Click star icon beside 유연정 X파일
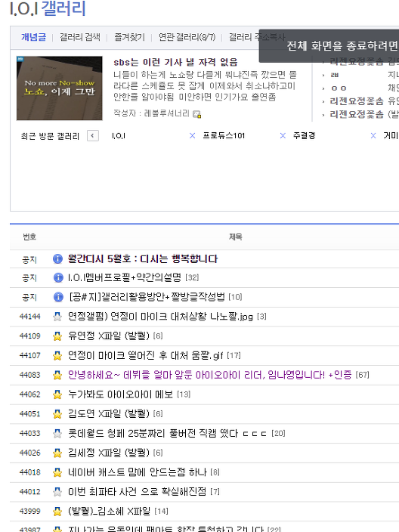399x532 pixels. (x=57, y=336)
